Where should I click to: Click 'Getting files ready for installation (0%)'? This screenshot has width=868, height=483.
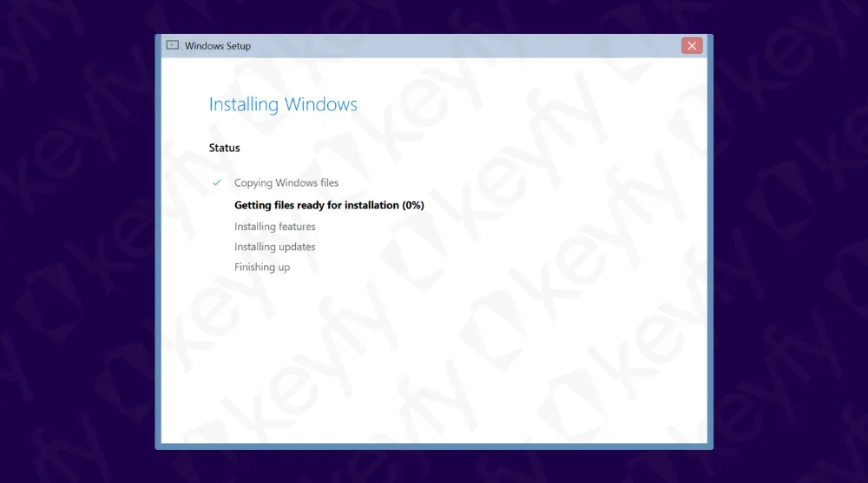pos(329,205)
